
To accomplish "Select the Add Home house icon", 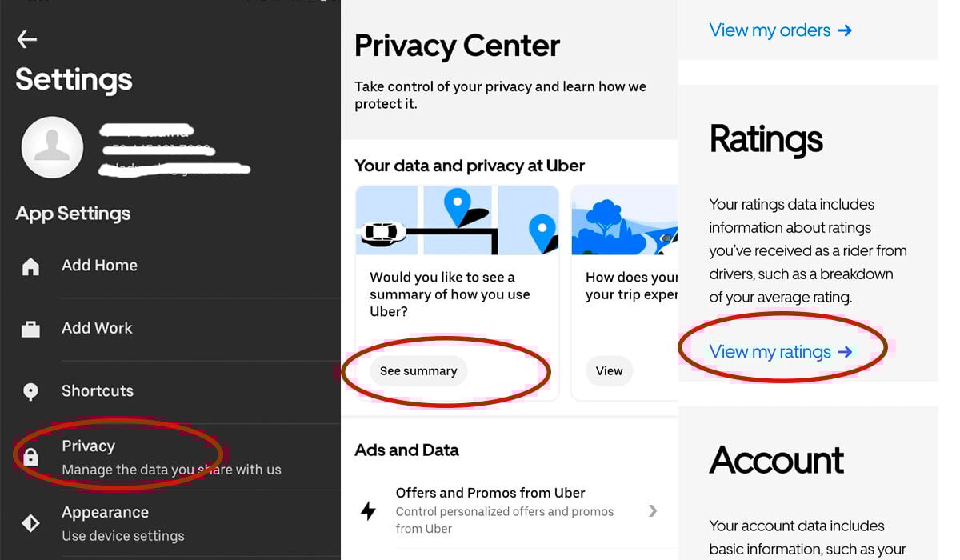I will click(30, 266).
